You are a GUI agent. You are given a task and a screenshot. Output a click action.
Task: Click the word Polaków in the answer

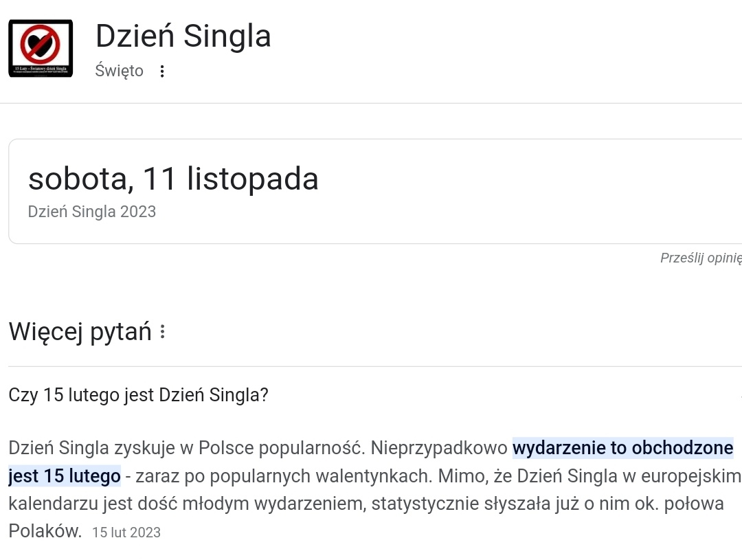[x=45, y=530]
